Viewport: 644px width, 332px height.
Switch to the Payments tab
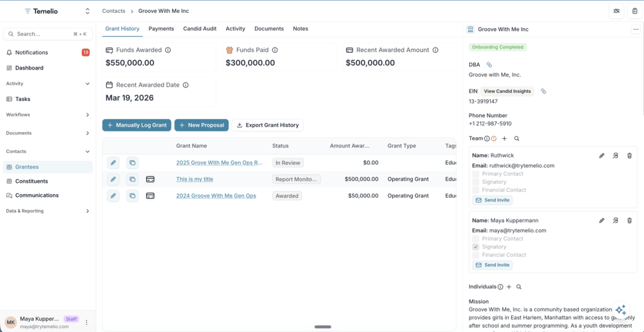tap(161, 29)
